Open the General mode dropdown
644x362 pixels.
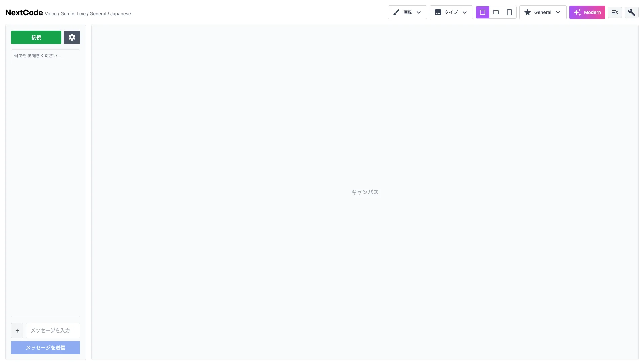[542, 12]
